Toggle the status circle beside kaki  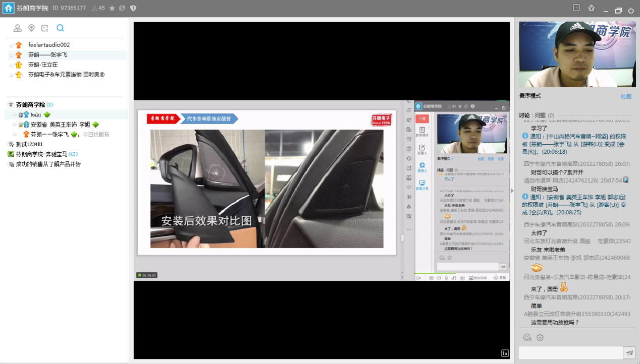point(15,115)
